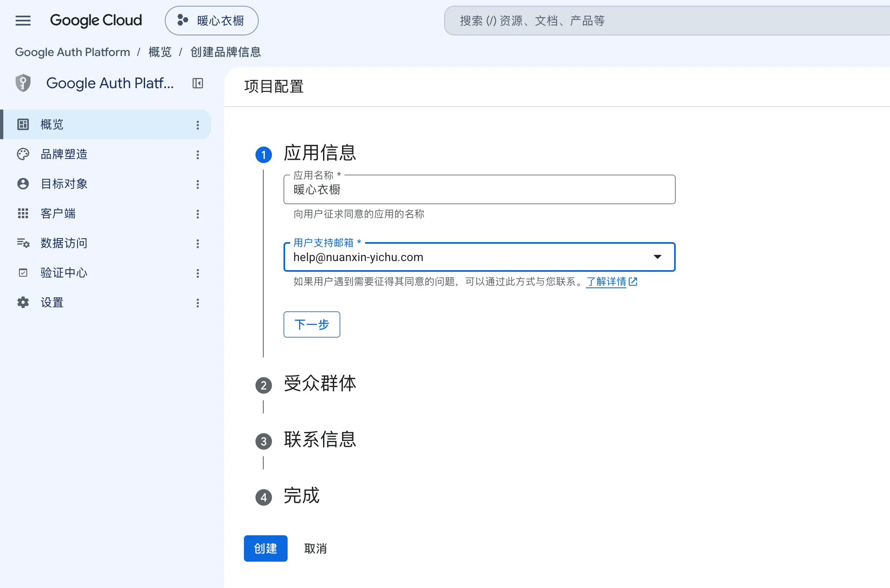This screenshot has width=890, height=588.
Task: Open the three-dot menu for 目标对象
Action: [198, 184]
